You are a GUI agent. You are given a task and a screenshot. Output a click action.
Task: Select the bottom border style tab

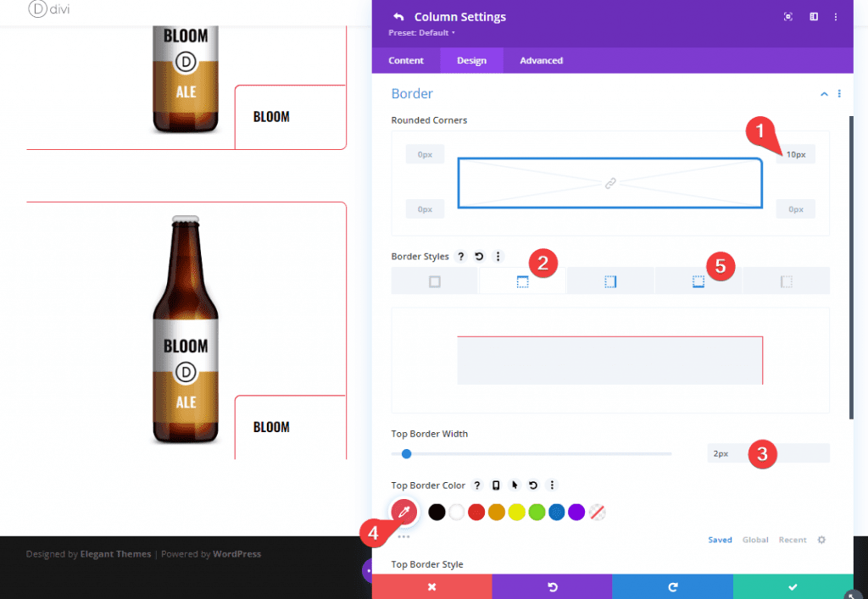point(698,281)
